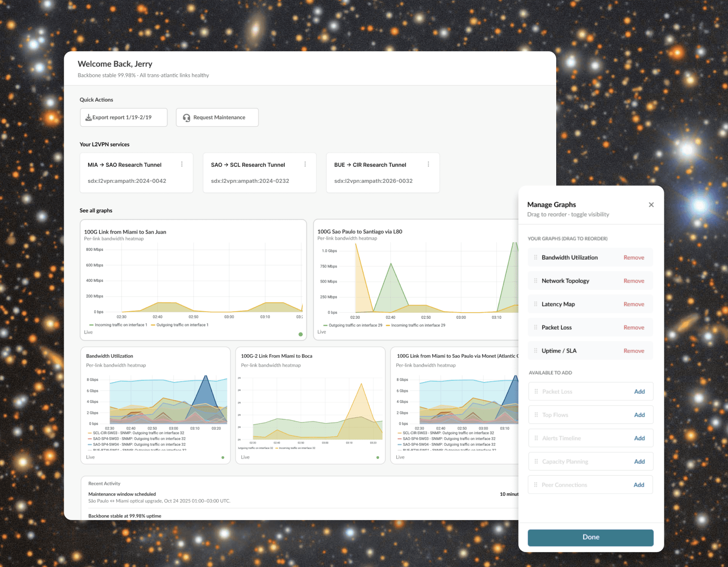
Task: Grab drag handle for Uptime / SLA row
Action: [536, 351]
